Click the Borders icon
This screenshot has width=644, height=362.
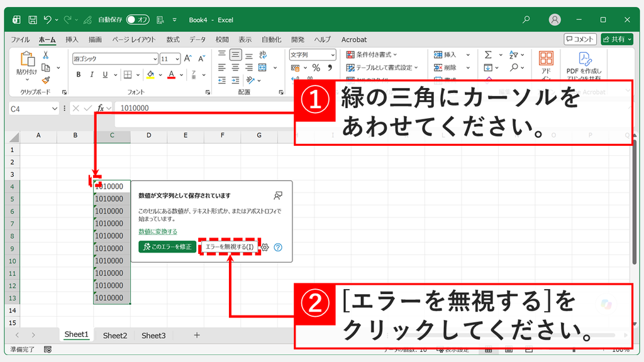pos(128,74)
